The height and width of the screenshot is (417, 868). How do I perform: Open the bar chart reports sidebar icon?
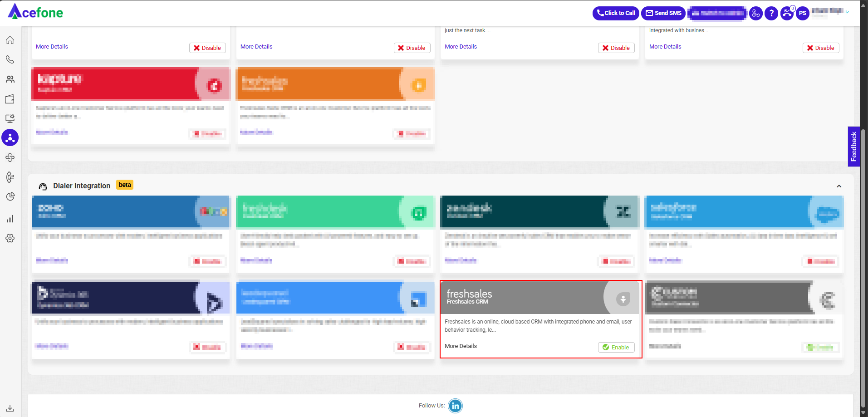pos(10,219)
